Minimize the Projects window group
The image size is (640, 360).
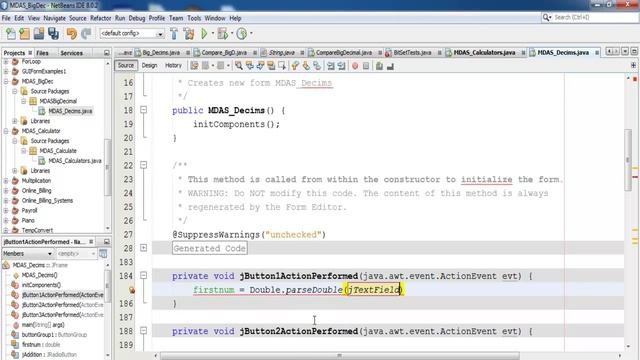click(107, 53)
